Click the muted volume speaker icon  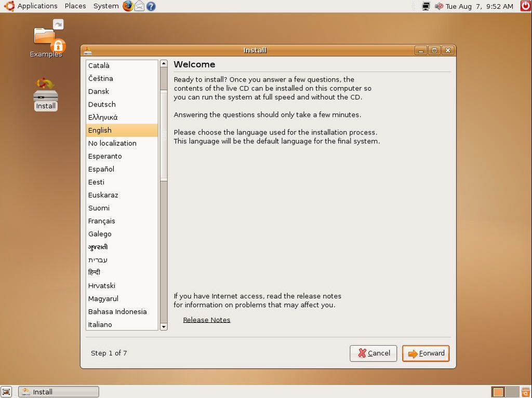439,6
